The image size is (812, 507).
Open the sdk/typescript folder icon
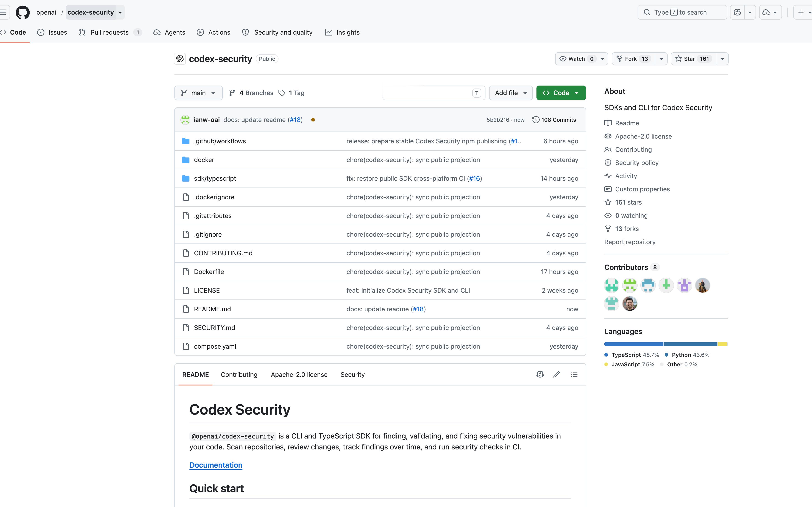(186, 178)
